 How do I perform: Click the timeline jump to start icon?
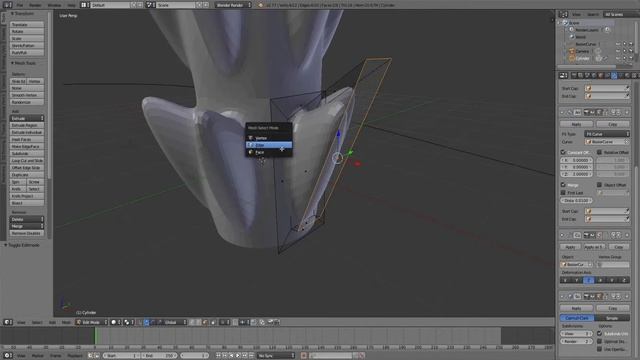click(x=218, y=356)
